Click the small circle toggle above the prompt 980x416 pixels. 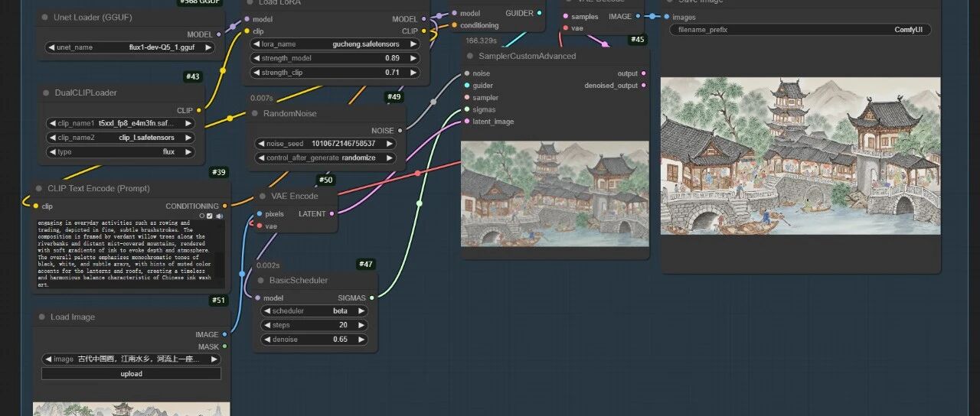202,216
